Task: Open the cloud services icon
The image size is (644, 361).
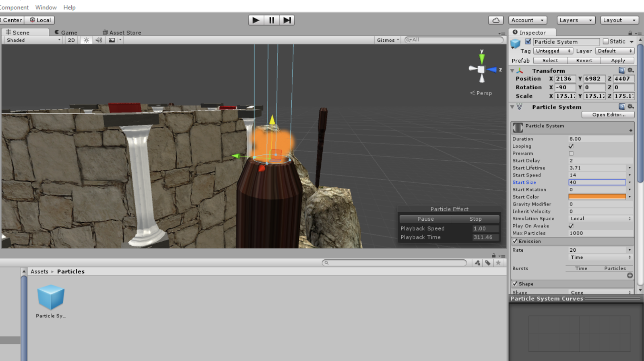Action: tap(496, 20)
